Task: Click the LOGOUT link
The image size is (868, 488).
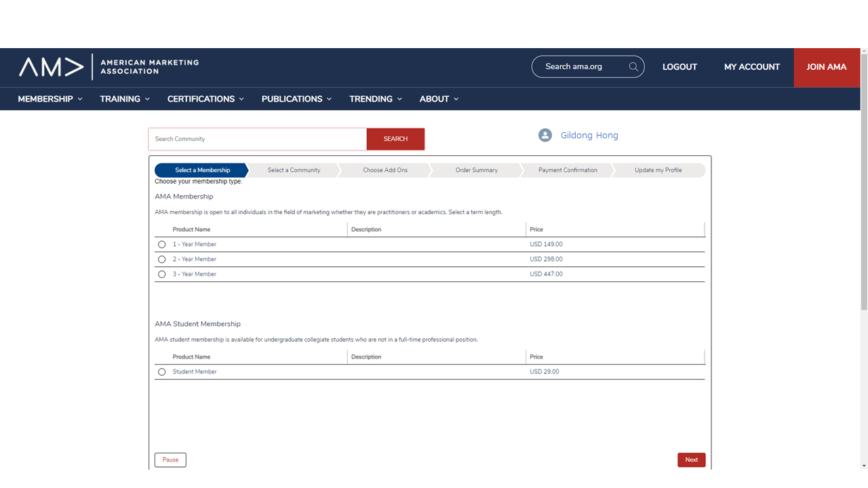Action: tap(679, 67)
